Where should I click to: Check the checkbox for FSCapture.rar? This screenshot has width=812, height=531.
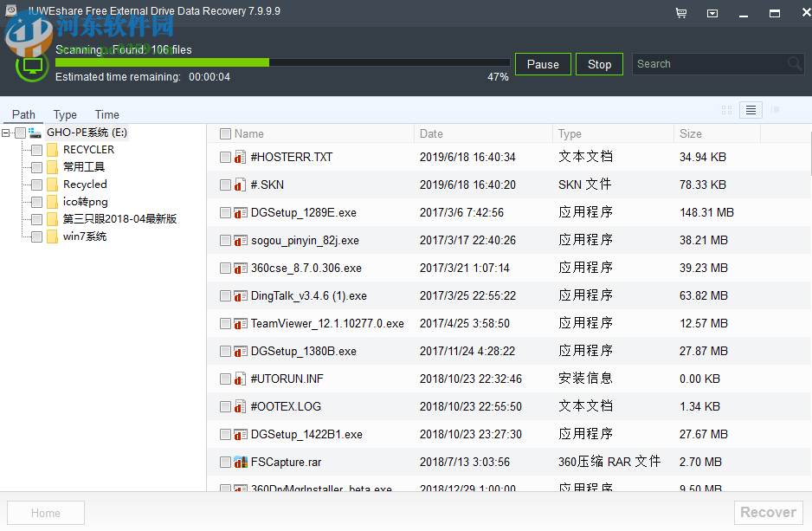point(225,462)
